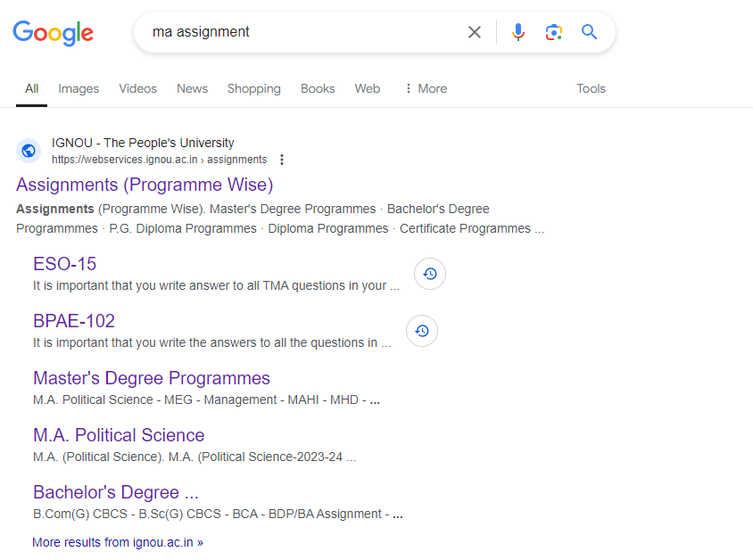
Task: Open the Assignments (Programme Wise) result
Action: pyautogui.click(x=145, y=185)
